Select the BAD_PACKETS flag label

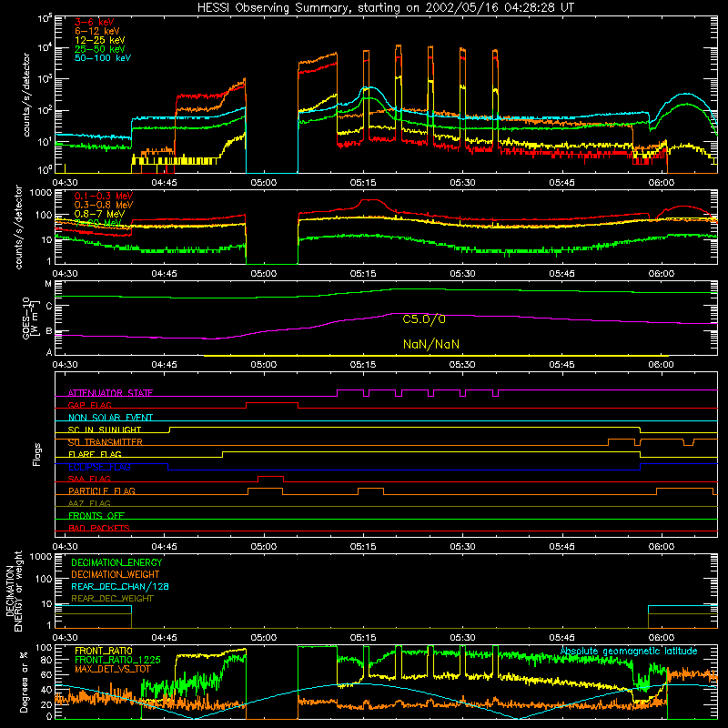(x=99, y=529)
